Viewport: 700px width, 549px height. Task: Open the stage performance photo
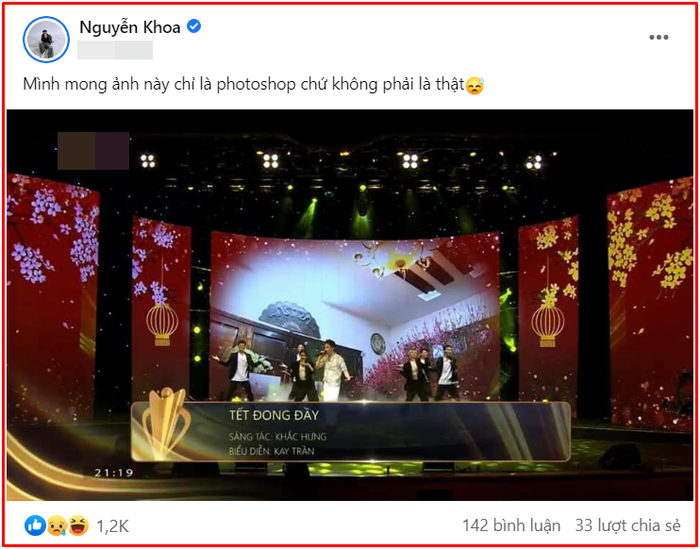tap(350, 305)
